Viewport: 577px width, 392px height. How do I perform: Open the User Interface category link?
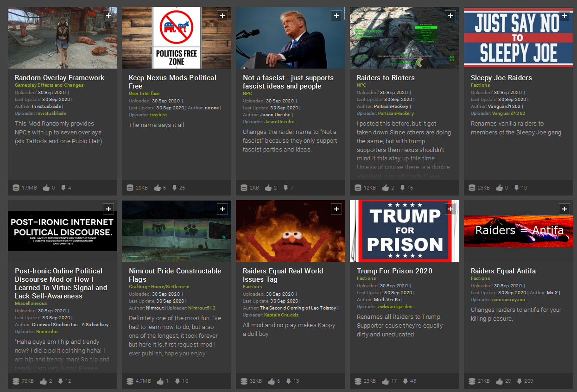(144, 94)
